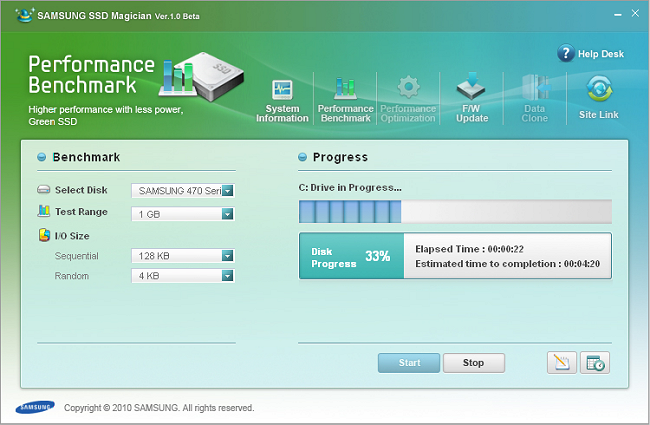The width and height of the screenshot is (650, 425).
Task: Click the Disk Progress 33% indicator
Action: tap(351, 256)
